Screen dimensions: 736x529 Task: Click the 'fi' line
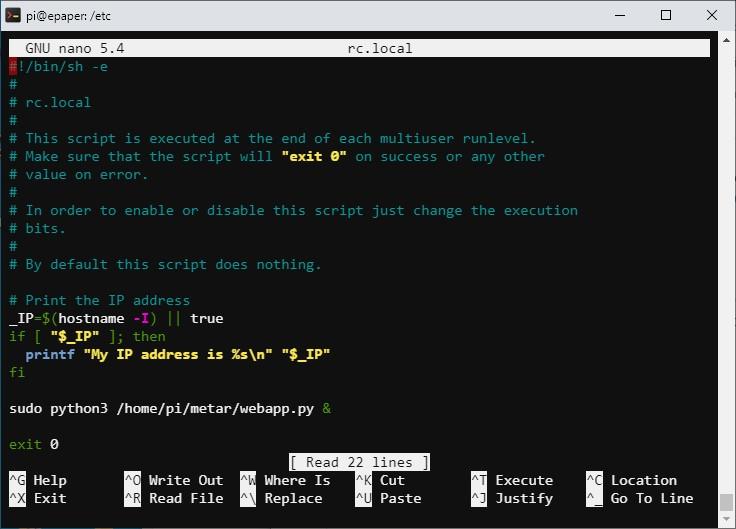coord(17,372)
